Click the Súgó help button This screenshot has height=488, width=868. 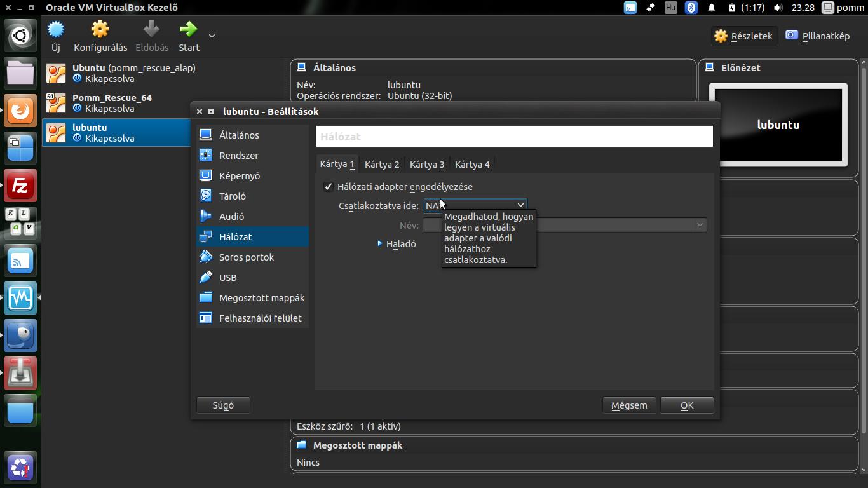223,405
